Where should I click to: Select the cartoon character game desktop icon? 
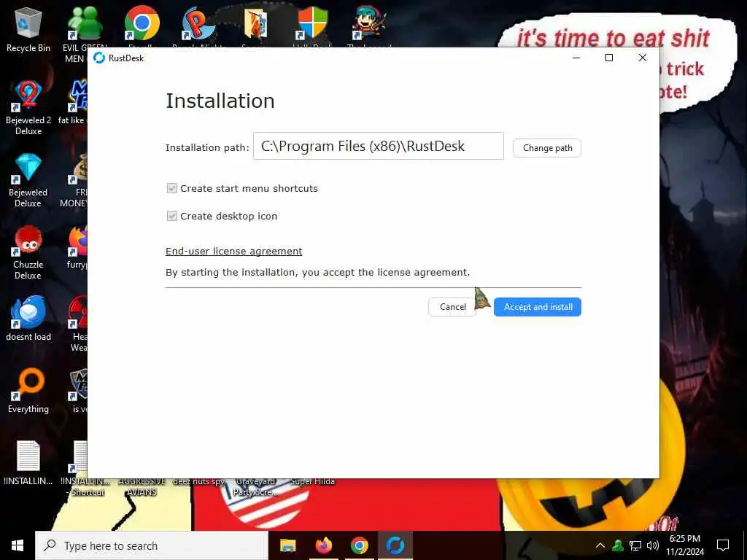point(370,24)
